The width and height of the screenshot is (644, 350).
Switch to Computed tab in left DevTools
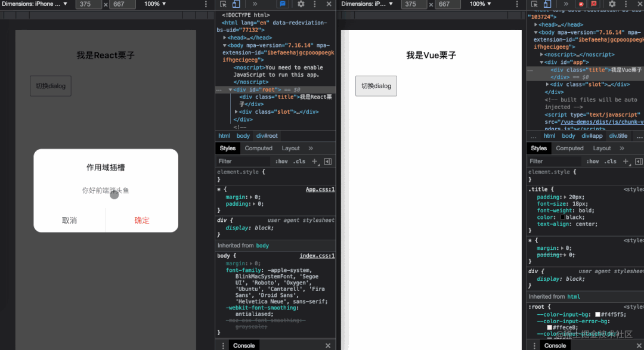pos(258,148)
